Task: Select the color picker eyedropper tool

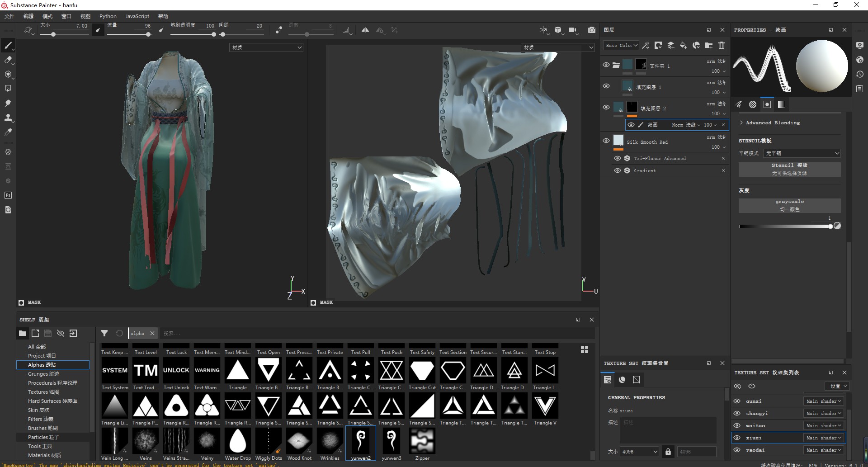Action: (x=8, y=132)
